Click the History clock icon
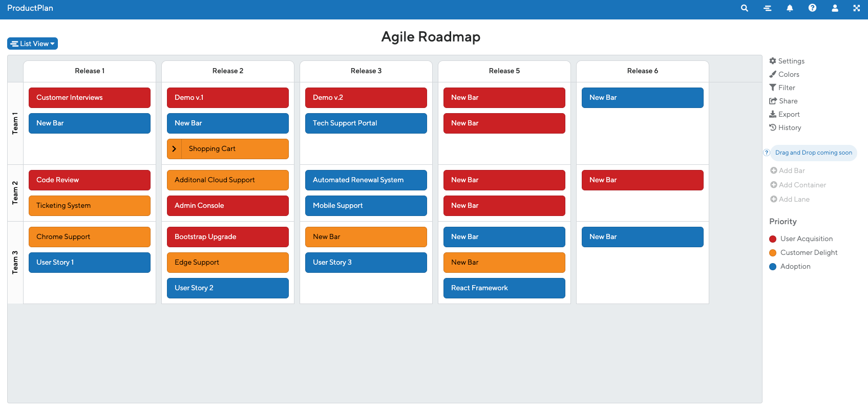The image size is (868, 410). [x=773, y=127]
